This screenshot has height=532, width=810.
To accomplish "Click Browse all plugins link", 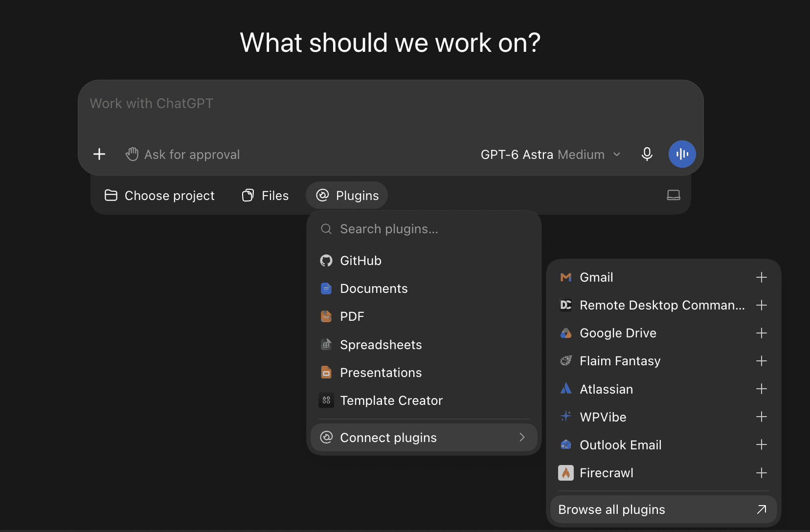I will click(663, 510).
